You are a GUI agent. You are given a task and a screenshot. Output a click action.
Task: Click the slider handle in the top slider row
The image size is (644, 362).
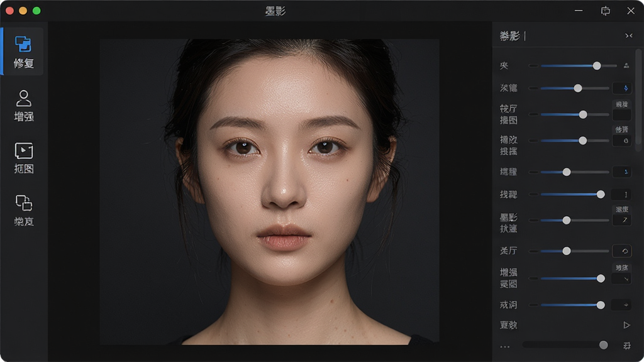pos(597,65)
